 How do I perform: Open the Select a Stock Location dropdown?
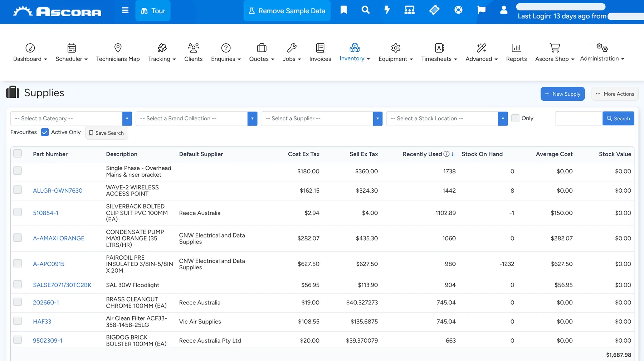pos(447,119)
